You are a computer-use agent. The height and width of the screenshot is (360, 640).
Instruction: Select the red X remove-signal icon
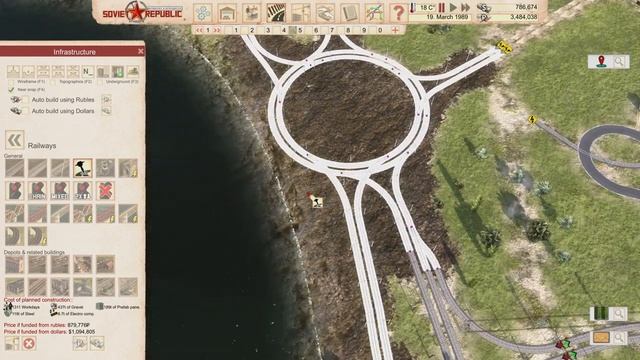(x=105, y=191)
